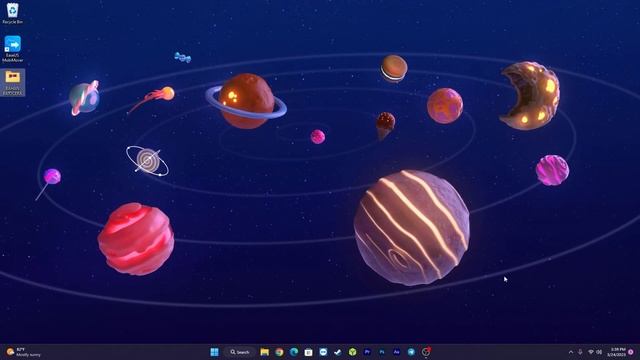The image size is (640, 360).
Task: Open the clock and date in the taskbar
Action: pos(616,352)
